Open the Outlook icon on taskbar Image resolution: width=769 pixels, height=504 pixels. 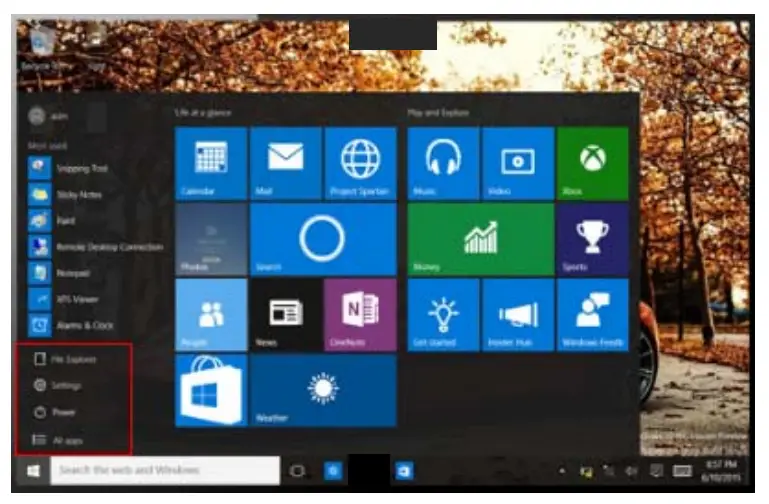[x=404, y=471]
